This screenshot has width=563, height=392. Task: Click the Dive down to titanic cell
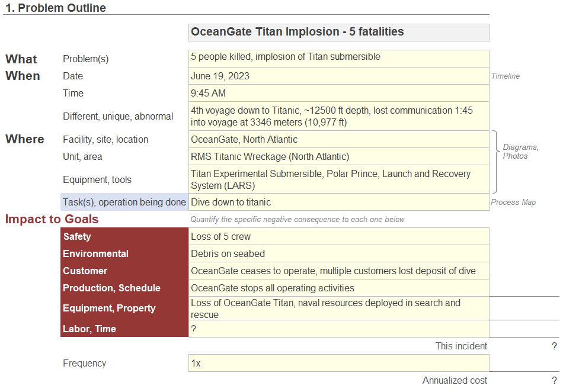[x=338, y=203]
